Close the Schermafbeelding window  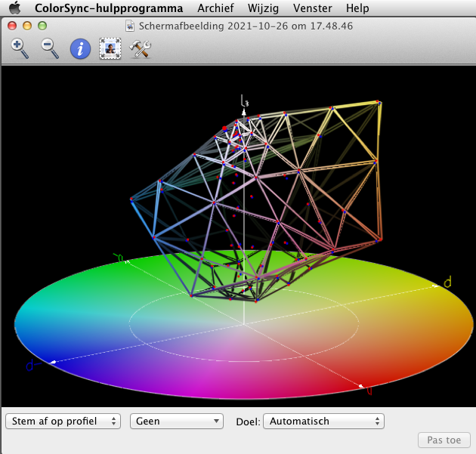11,26
